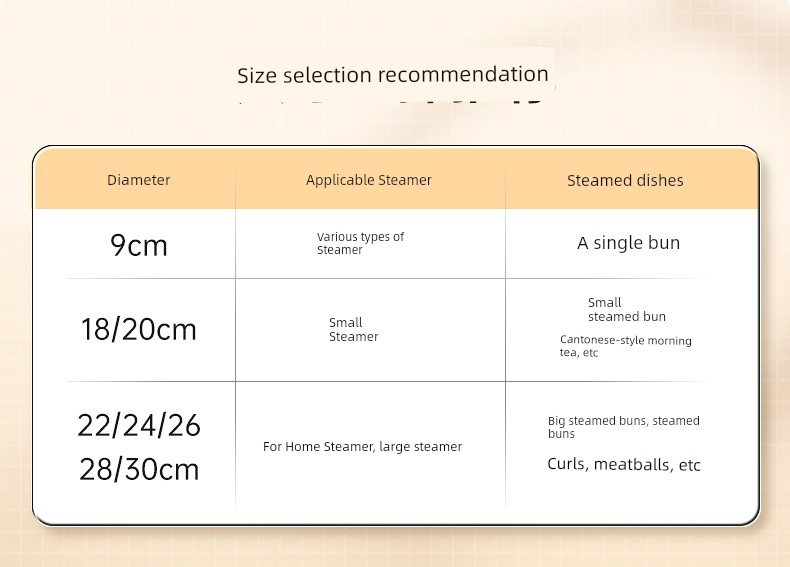Select the Diameter column header
The height and width of the screenshot is (567, 790).
pyautogui.click(x=139, y=180)
